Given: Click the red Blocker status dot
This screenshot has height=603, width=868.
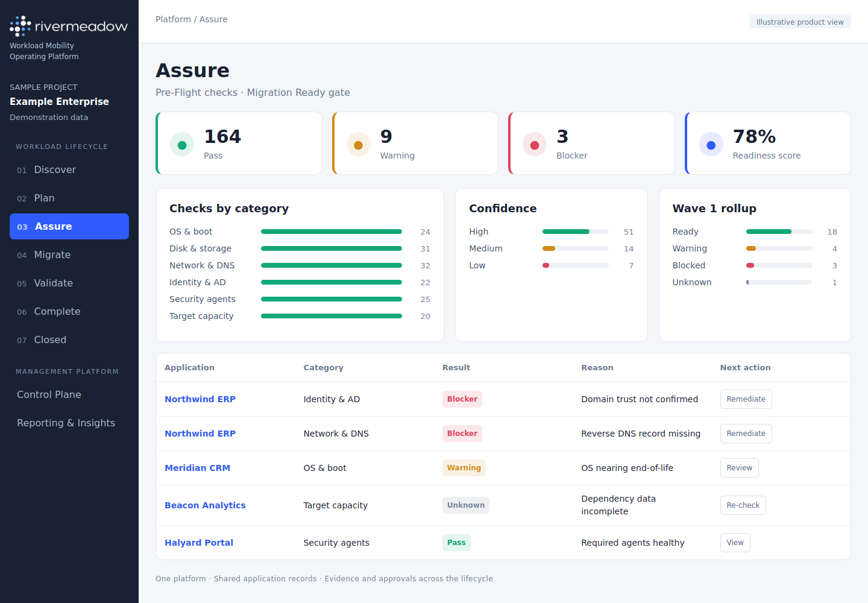Looking at the screenshot, I should pyautogui.click(x=535, y=145).
